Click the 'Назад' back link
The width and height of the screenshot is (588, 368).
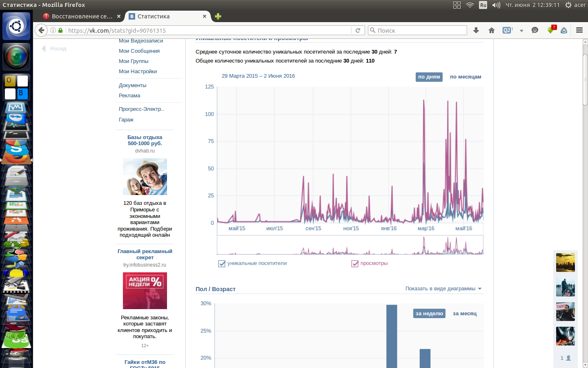(x=54, y=49)
